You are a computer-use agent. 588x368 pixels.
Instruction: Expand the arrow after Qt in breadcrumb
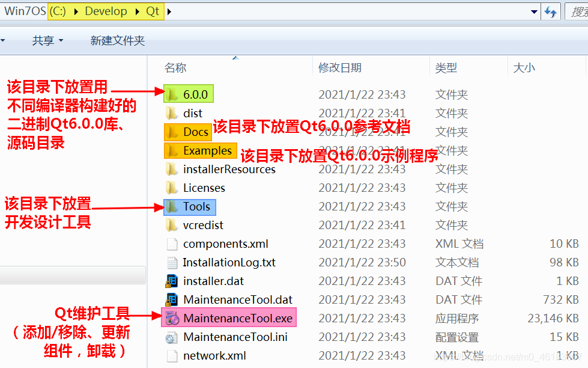pyautogui.click(x=169, y=11)
